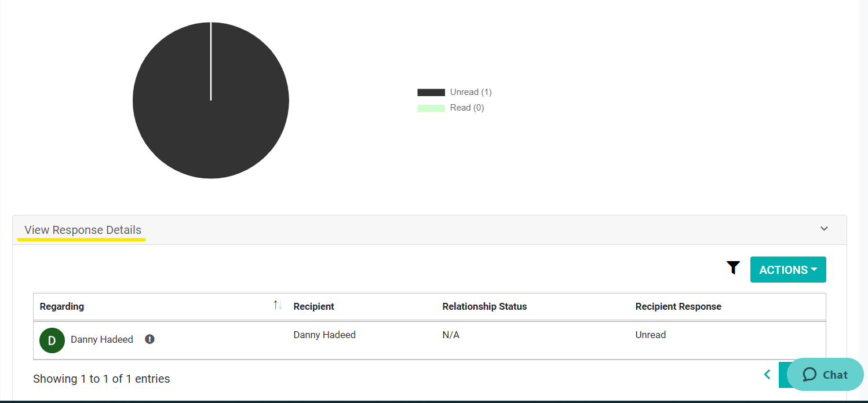Open the Chat widget

pyautogui.click(x=825, y=375)
